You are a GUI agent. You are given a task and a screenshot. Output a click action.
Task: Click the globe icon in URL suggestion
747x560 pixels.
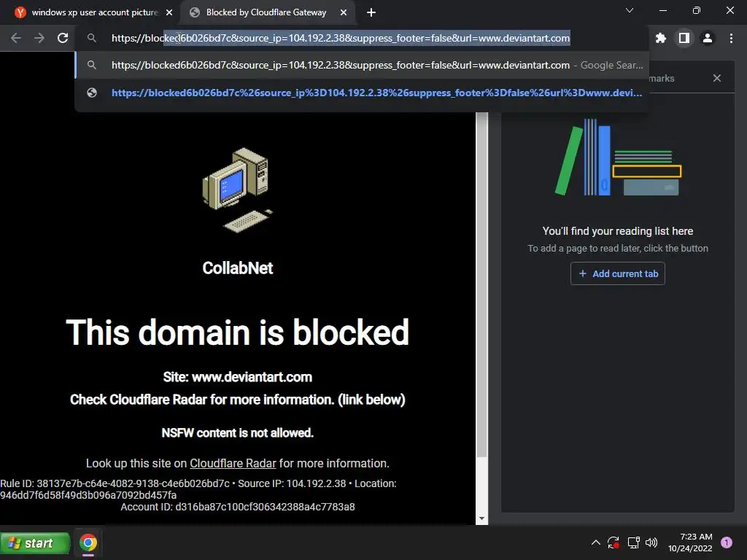[92, 93]
